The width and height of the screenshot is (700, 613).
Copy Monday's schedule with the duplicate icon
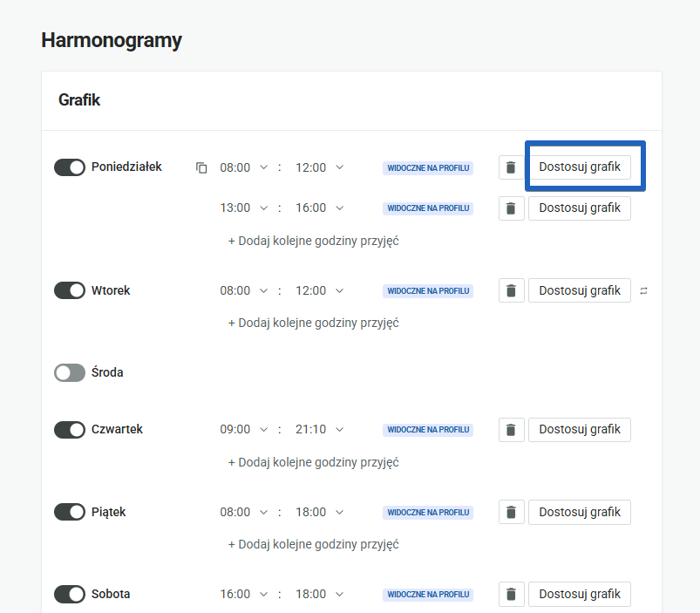point(201,167)
